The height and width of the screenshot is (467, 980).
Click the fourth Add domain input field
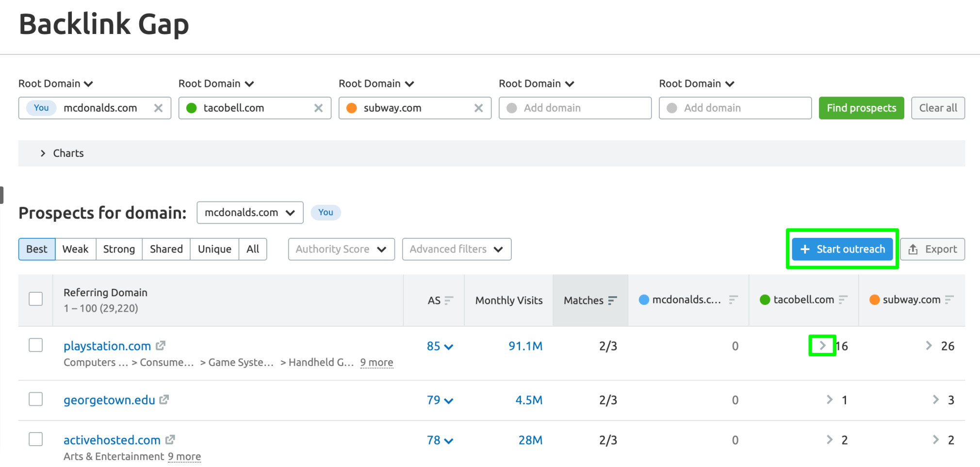[x=575, y=108]
